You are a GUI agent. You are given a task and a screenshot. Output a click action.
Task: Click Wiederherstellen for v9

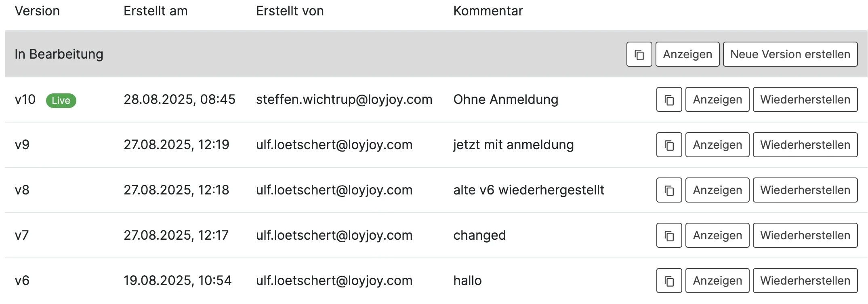[x=805, y=145]
